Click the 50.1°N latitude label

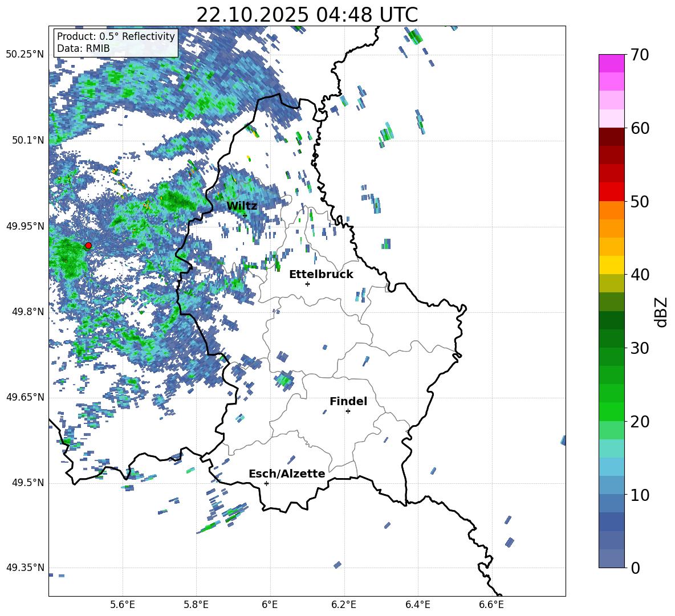(x=29, y=140)
